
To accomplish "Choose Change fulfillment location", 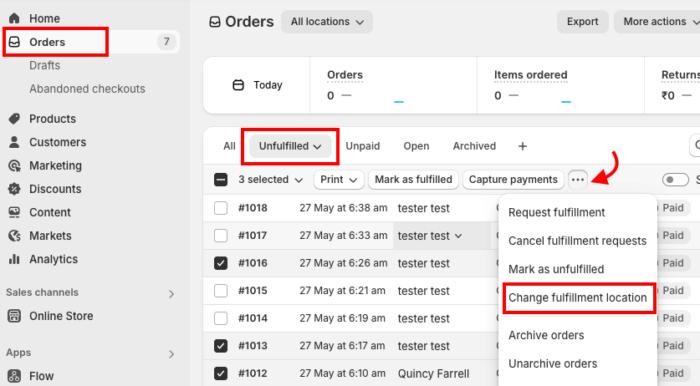I will click(578, 298).
